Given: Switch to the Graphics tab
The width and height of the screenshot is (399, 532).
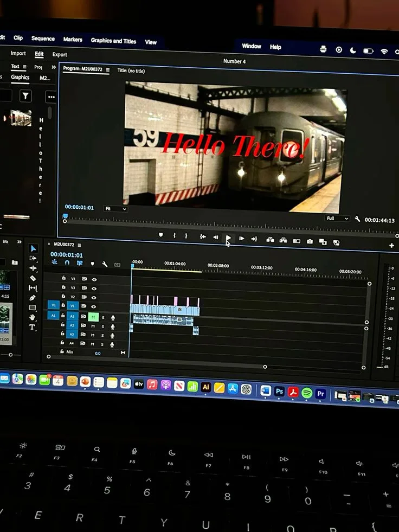Looking at the screenshot, I should point(20,77).
